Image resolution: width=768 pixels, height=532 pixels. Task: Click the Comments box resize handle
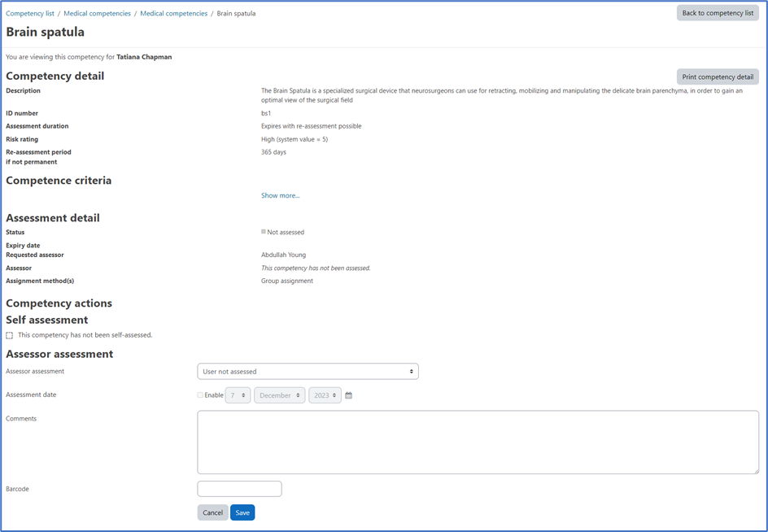(x=756, y=471)
